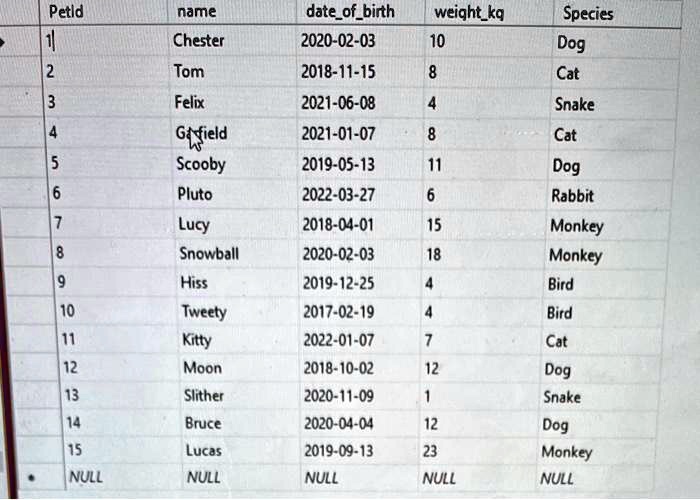
Task: Select the Species column header
Action: [x=588, y=14]
